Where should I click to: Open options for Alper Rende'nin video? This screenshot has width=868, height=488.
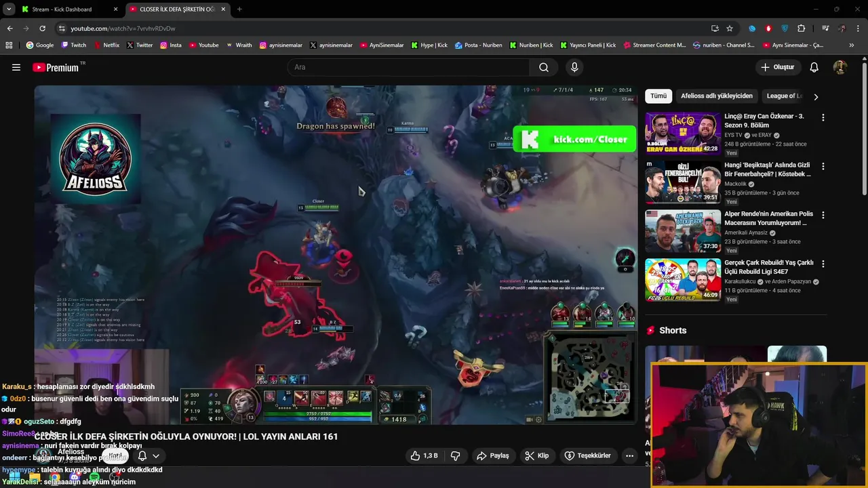823,215
